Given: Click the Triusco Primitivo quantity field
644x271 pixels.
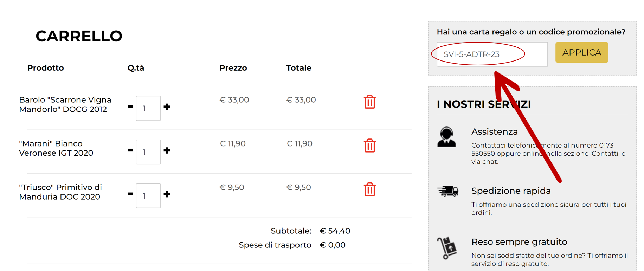Looking at the screenshot, I should click(x=148, y=196).
